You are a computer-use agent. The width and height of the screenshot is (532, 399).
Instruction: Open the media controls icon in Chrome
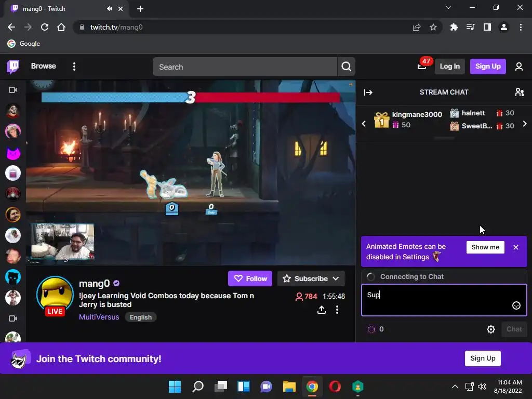click(x=470, y=27)
